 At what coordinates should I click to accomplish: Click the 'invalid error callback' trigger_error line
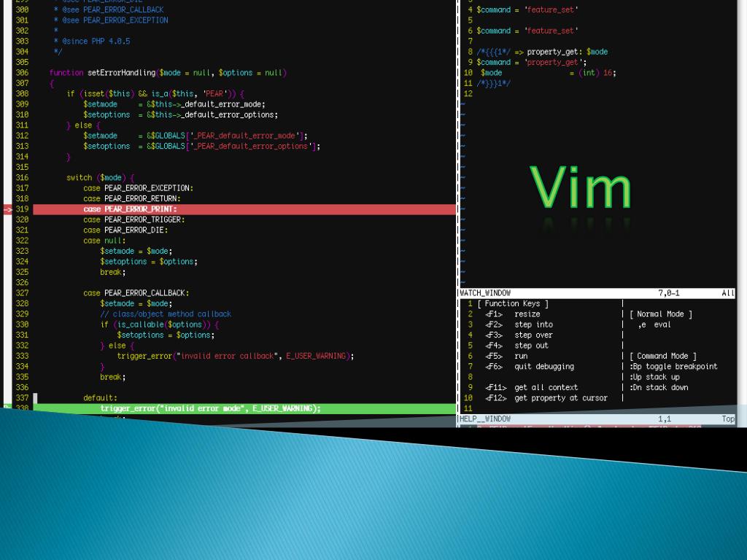[236, 356]
